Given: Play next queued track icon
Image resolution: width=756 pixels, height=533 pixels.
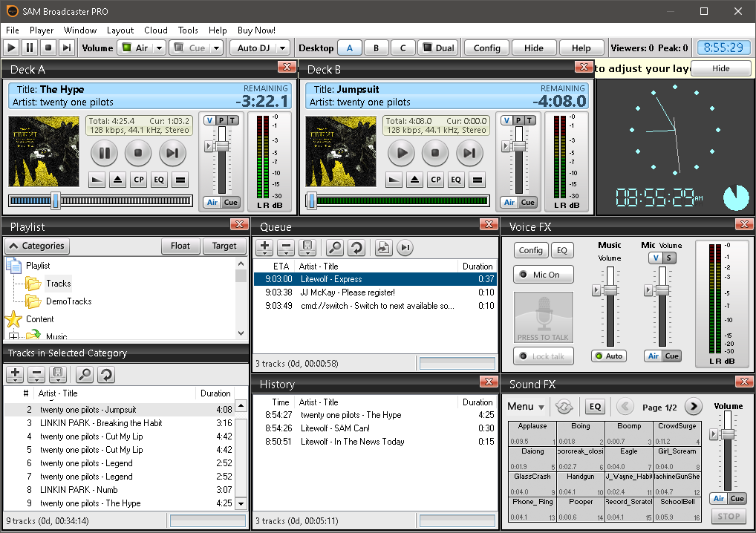Looking at the screenshot, I should pyautogui.click(x=405, y=248).
